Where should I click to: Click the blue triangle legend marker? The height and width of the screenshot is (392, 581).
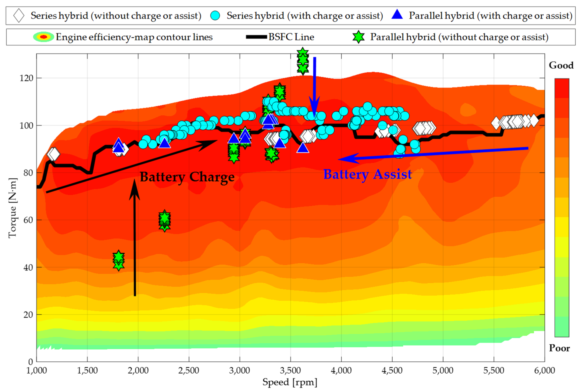coord(397,15)
